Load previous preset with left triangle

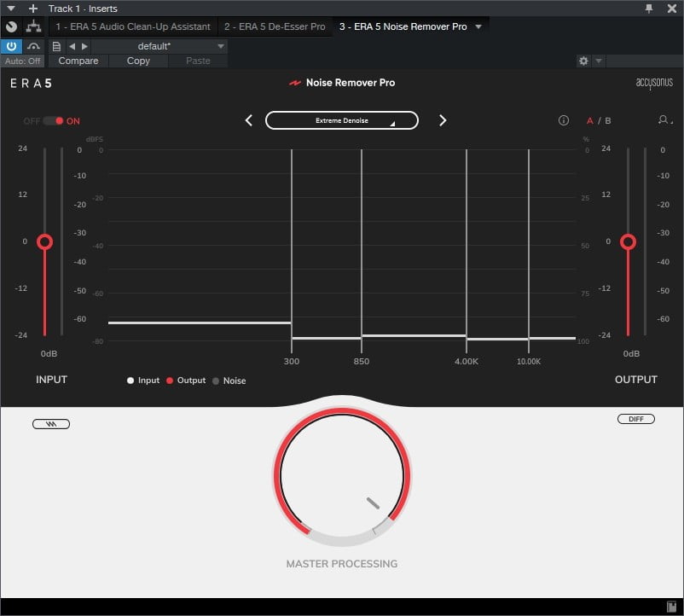(x=72, y=46)
